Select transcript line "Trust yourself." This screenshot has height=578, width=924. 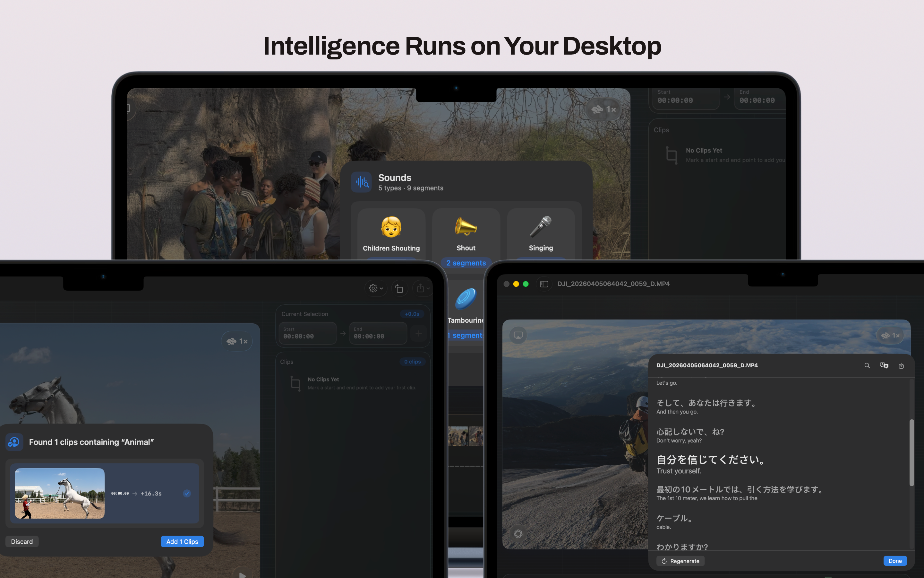click(x=679, y=471)
